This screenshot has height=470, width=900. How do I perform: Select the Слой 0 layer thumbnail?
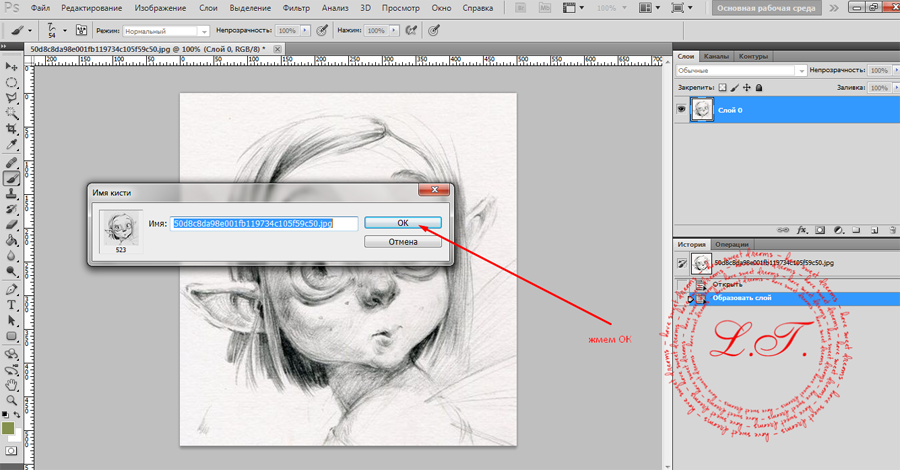point(701,109)
